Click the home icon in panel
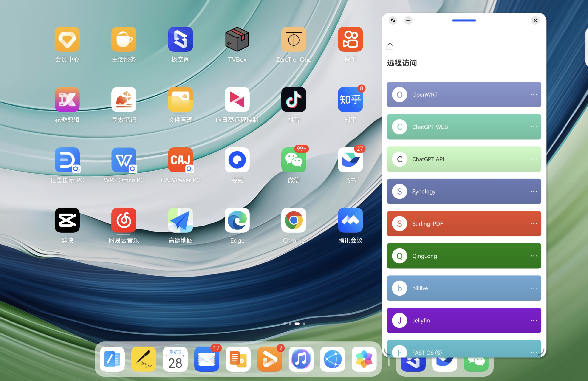Viewport: 588px width, 381px height. pos(390,47)
